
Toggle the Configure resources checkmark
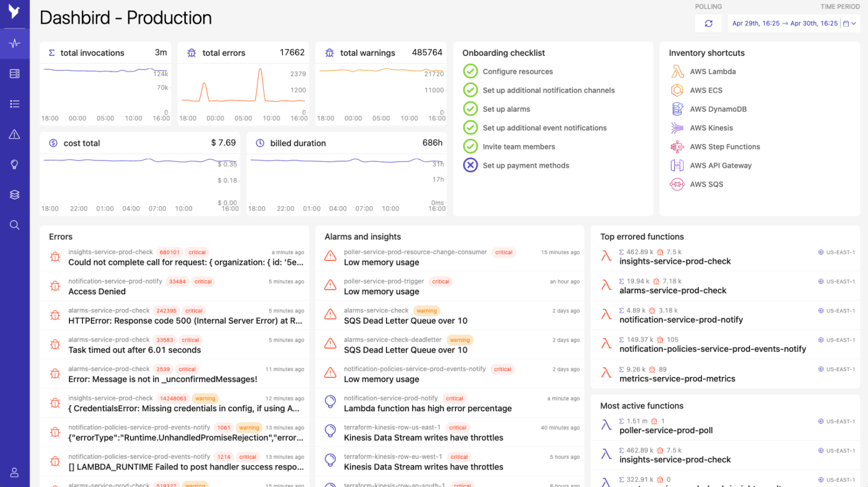(x=471, y=71)
